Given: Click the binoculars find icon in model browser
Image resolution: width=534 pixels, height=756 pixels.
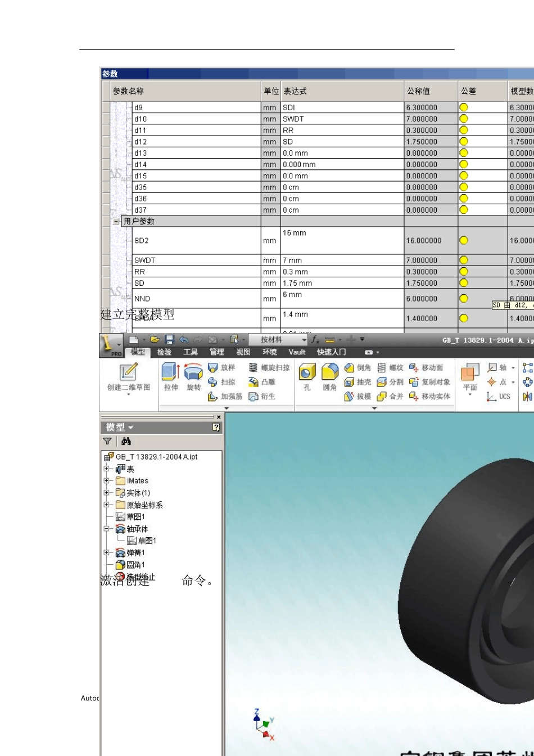Looking at the screenshot, I should click(x=126, y=442).
